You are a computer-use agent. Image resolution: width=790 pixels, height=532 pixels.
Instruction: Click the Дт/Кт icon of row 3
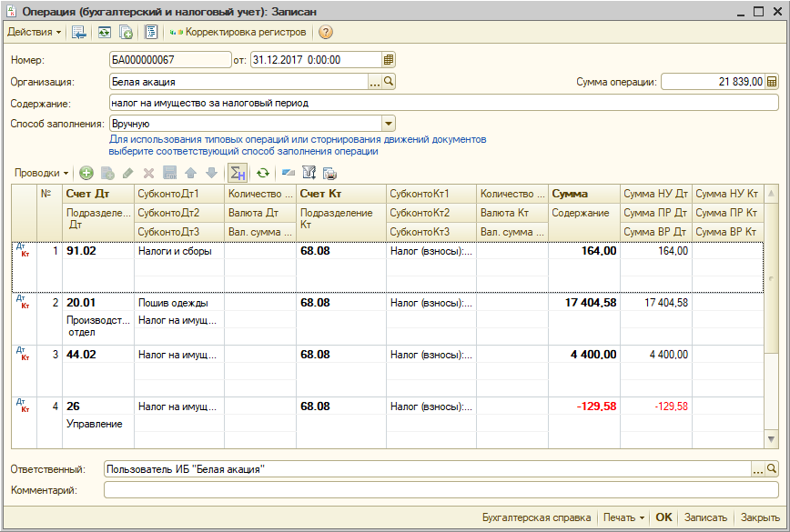click(x=23, y=354)
